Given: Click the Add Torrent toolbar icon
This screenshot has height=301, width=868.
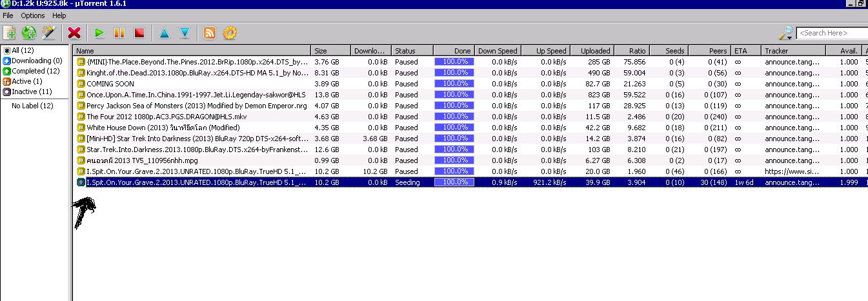Looking at the screenshot, I should click(x=9, y=32).
